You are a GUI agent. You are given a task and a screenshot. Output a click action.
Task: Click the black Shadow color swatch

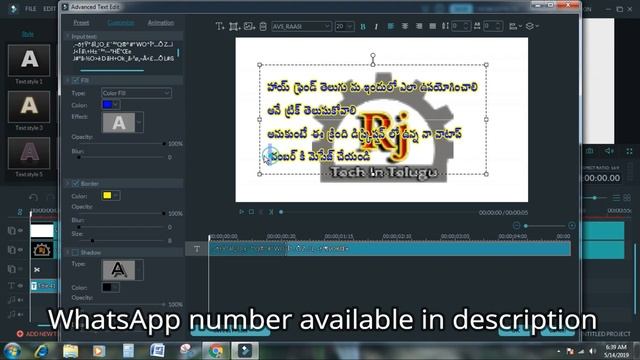pos(107,287)
